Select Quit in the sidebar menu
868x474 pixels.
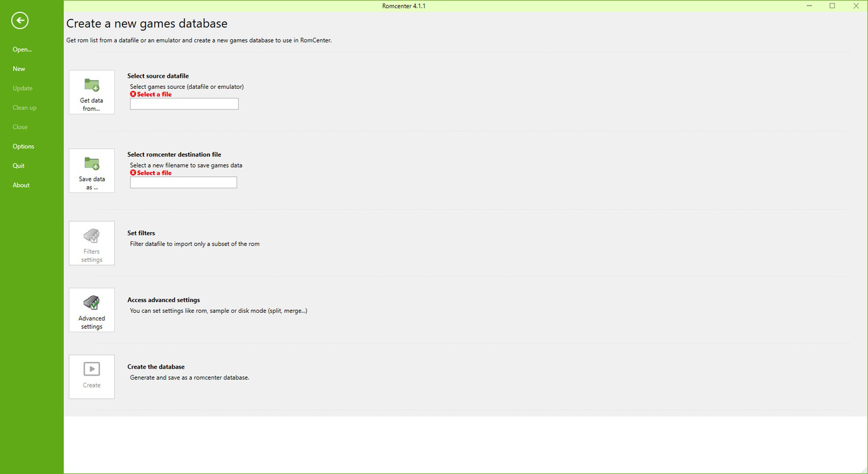tap(18, 166)
